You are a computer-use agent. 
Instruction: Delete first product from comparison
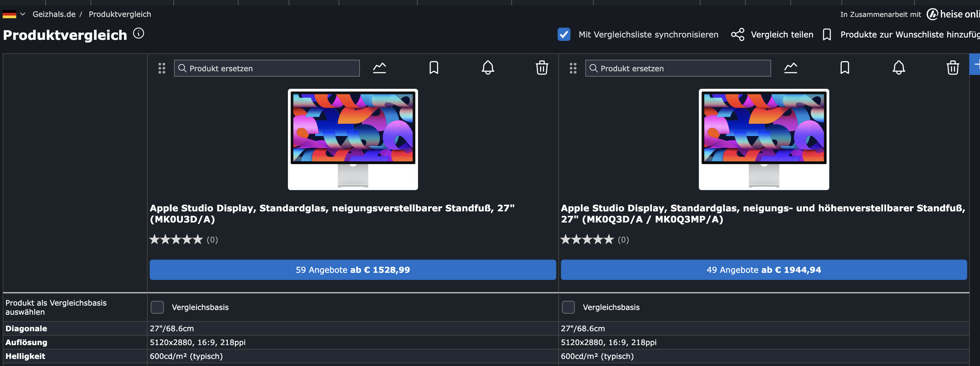point(542,68)
